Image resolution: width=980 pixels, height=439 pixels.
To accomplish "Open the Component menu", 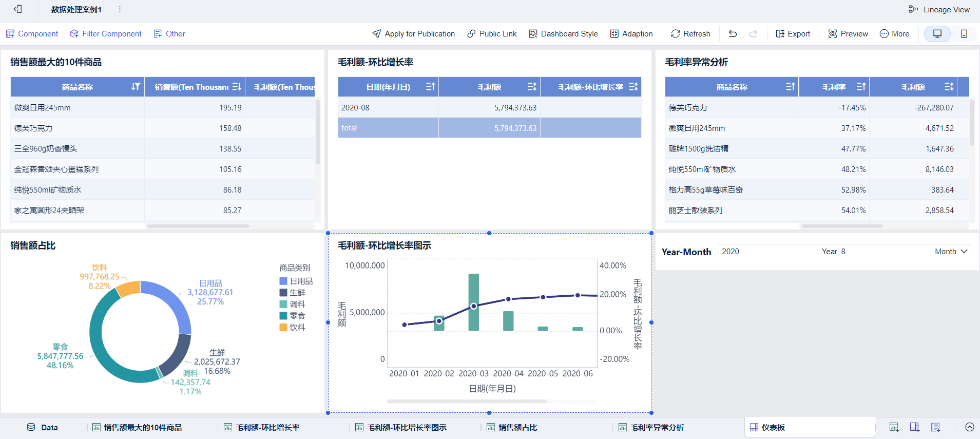I will (32, 34).
